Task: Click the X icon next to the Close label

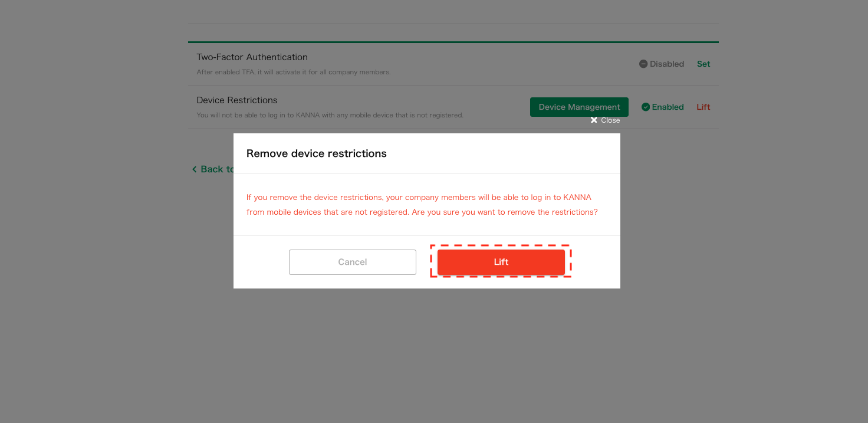Action: [x=594, y=120]
